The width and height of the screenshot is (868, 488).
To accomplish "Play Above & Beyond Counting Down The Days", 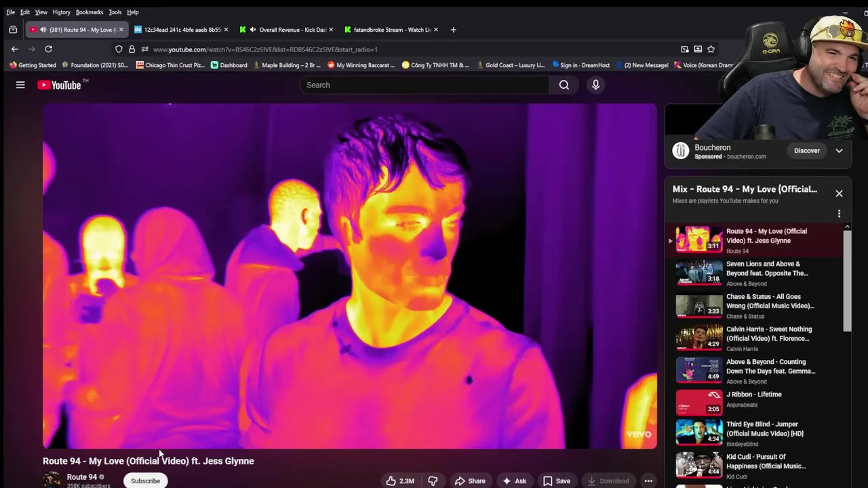I will tap(753, 371).
